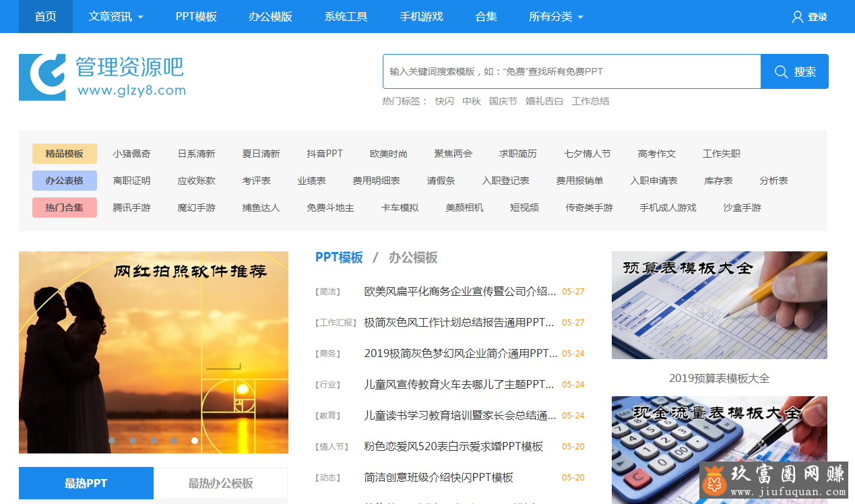Switch to the PPT模板 list tab

tap(339, 257)
